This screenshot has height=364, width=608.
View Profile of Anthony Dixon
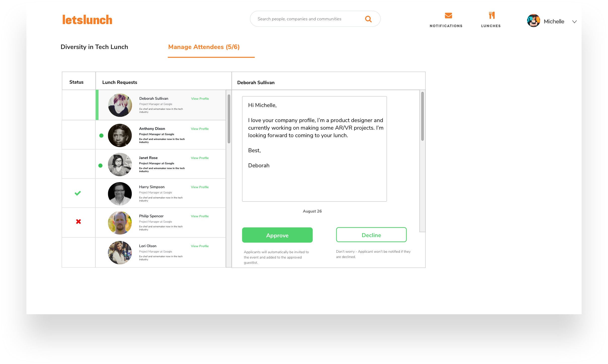point(200,129)
